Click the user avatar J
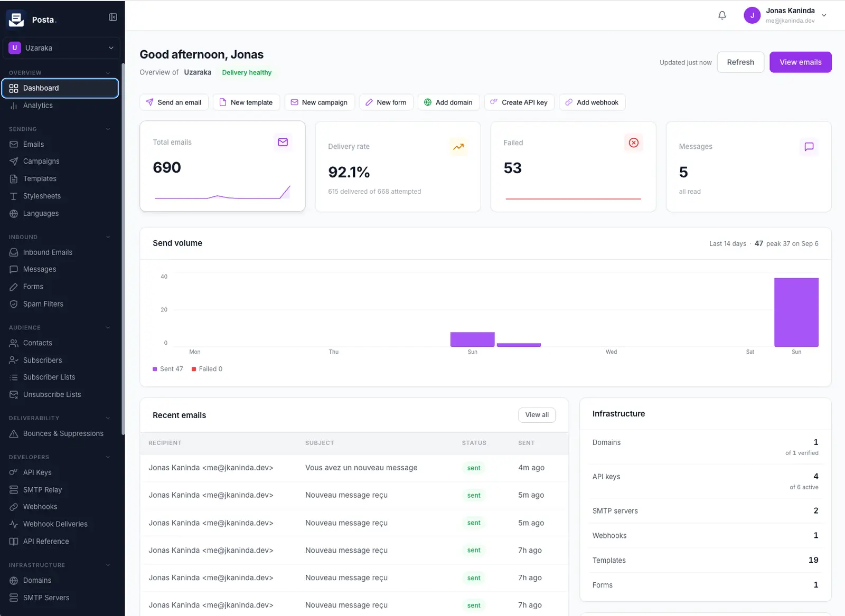The width and height of the screenshot is (845, 616). pos(752,15)
